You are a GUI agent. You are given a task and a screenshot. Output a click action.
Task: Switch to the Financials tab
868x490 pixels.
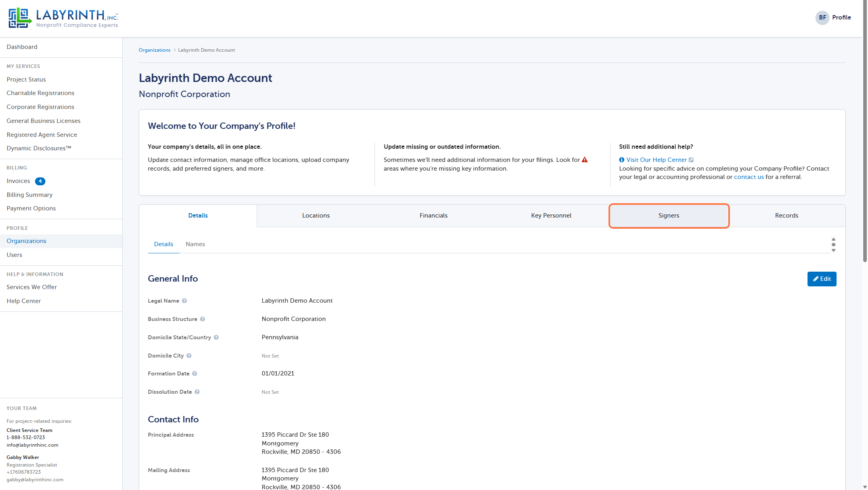(x=433, y=216)
